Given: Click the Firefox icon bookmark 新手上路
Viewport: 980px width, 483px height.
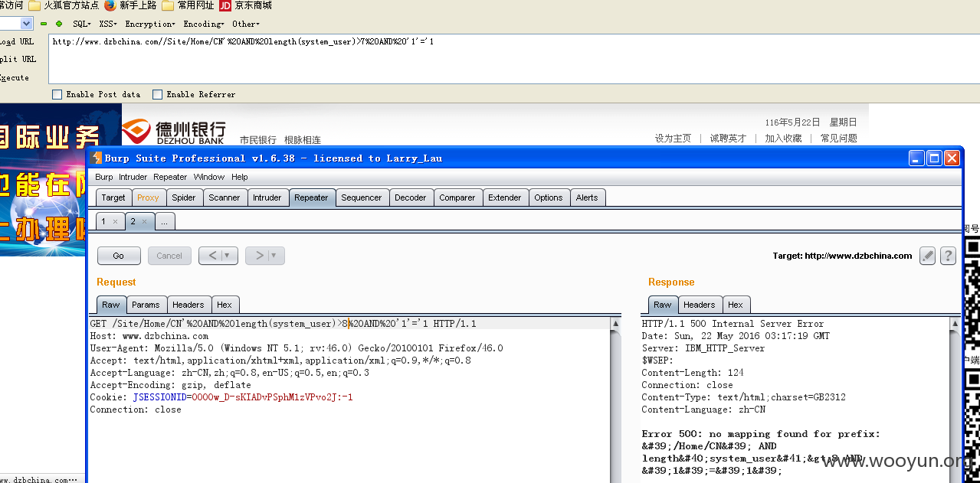Looking at the screenshot, I should pyautogui.click(x=130, y=5).
